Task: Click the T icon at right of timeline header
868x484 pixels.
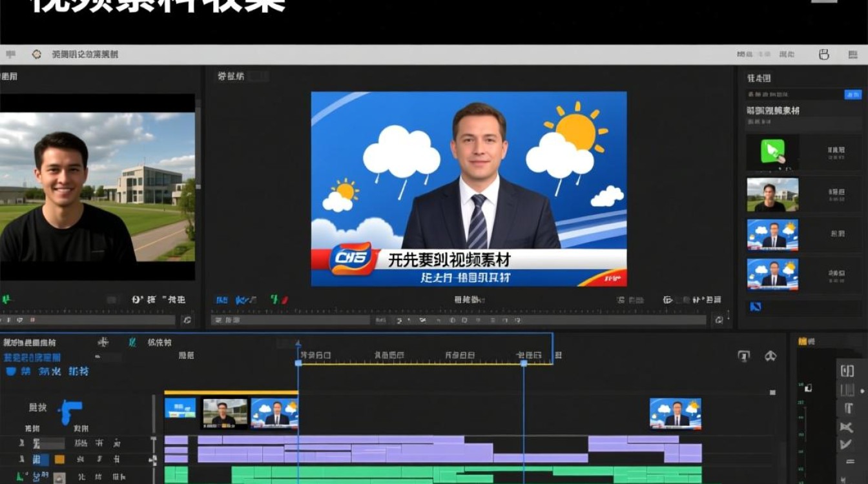Action: pyautogui.click(x=744, y=356)
